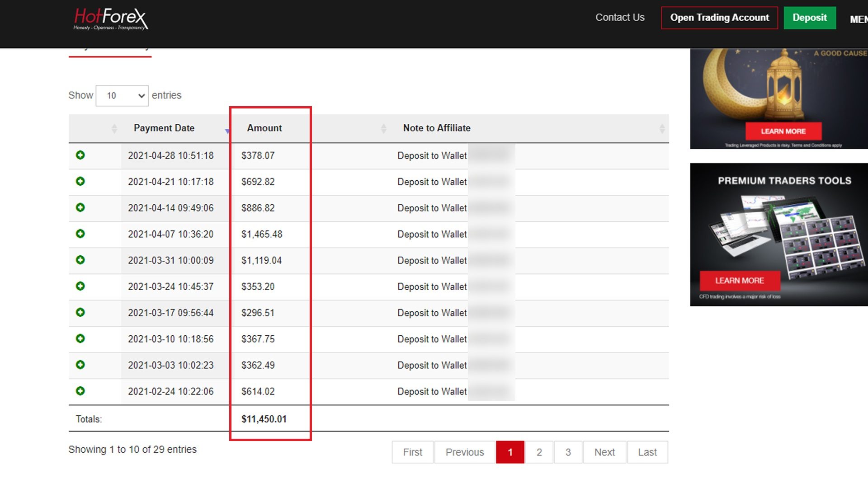Click Learn More on Premium Traders Tools banner

pyautogui.click(x=740, y=281)
